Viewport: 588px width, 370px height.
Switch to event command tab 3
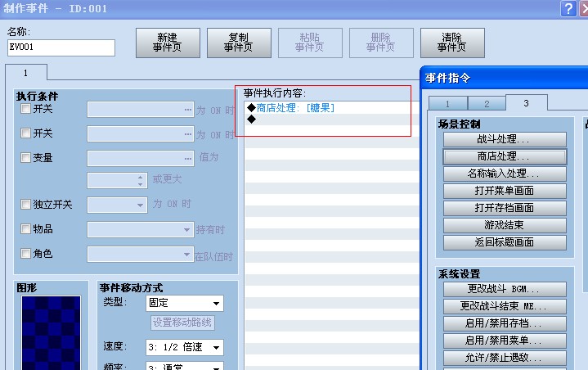click(x=527, y=103)
